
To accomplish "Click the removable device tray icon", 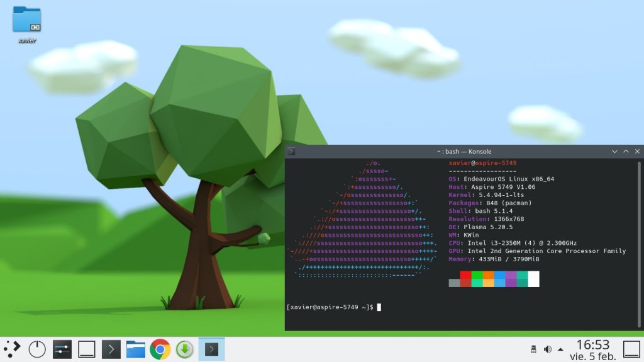I will [533, 349].
